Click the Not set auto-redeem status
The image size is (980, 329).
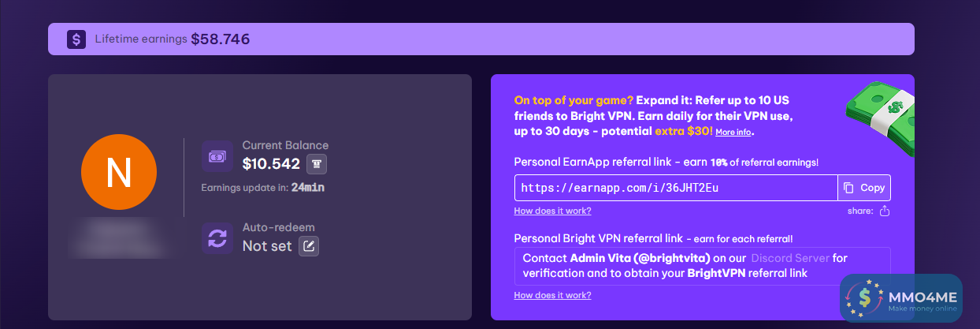(x=267, y=246)
